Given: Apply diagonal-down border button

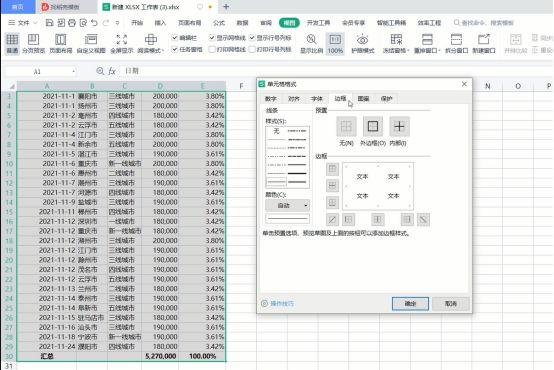Looking at the screenshot, I should [x=423, y=219].
